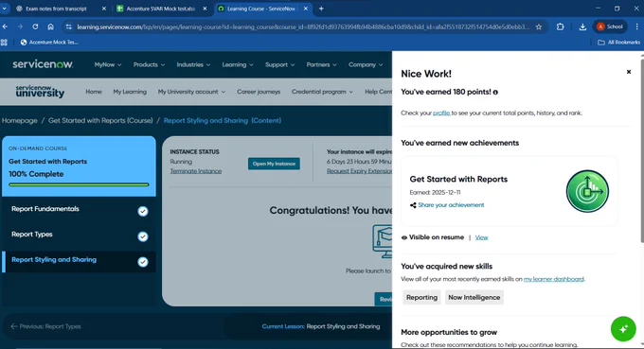Viewport: 644px width, 349px height.
Task: Bookmark this page with star icon
Action: [539, 26]
